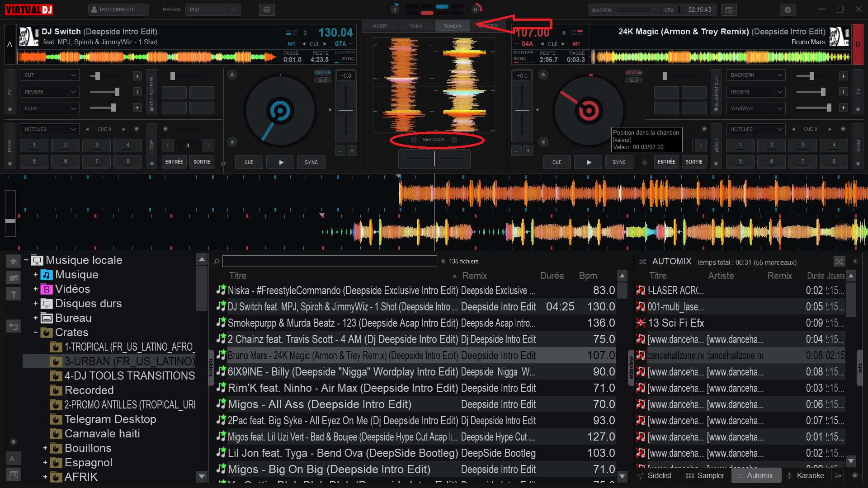Viewport: 868px width, 488px height.
Task: Open deck B BACKSPIN effect dropdown
Action: point(779,75)
